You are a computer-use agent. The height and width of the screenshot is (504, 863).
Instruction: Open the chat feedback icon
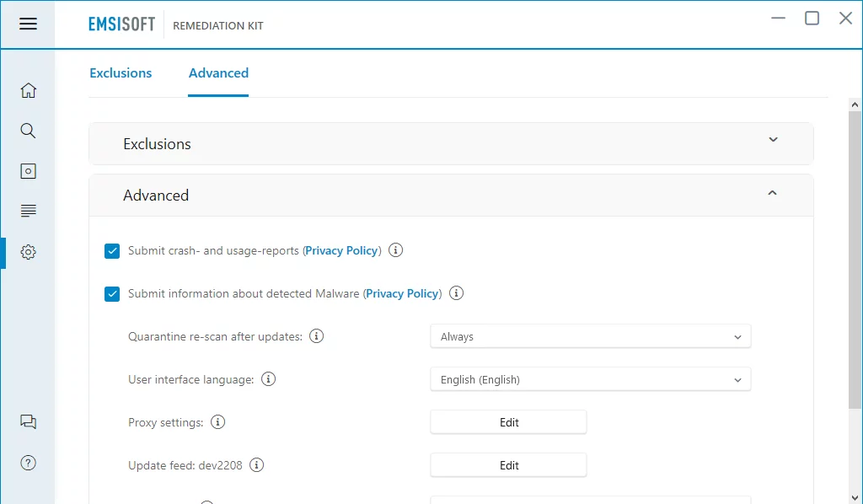[x=28, y=422]
